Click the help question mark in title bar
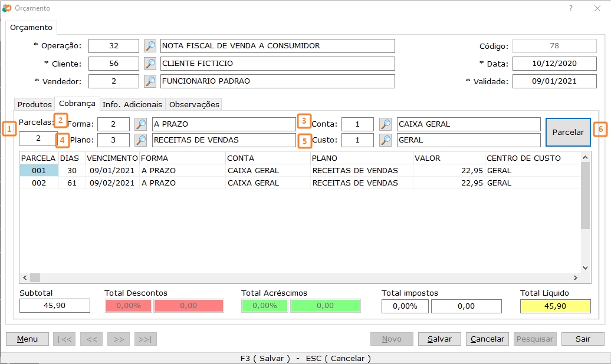Screen dimensions: 611x364 (x=570, y=9)
